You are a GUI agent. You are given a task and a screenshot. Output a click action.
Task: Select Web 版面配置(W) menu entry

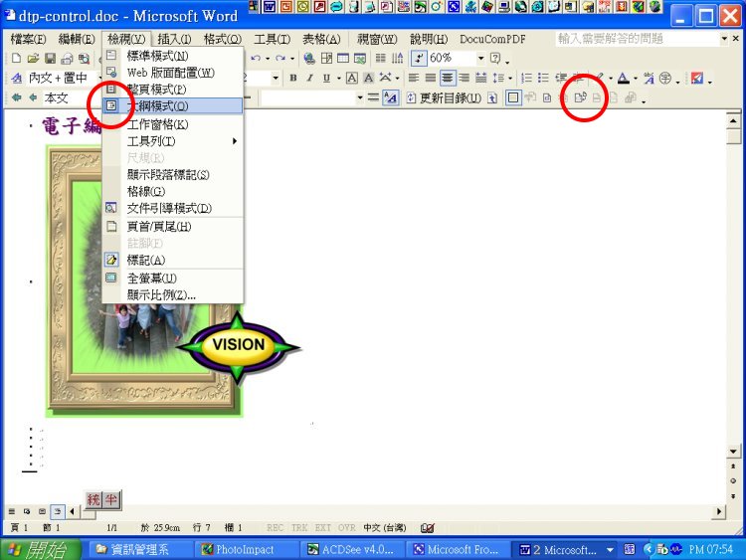pos(173,73)
